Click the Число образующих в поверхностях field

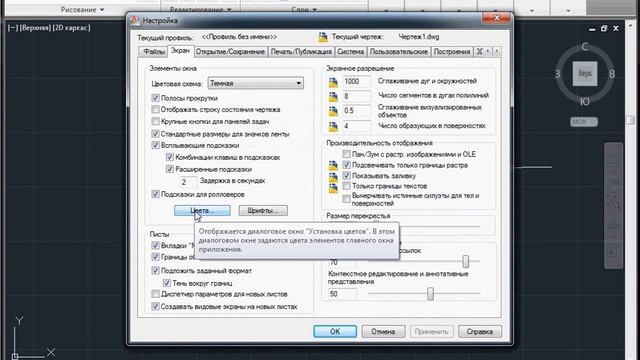click(357, 126)
